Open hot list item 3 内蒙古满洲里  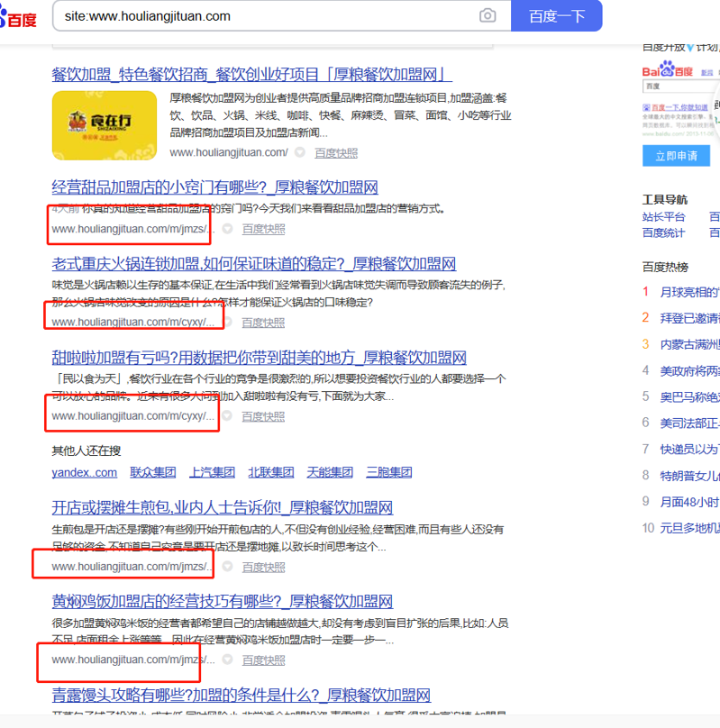pyautogui.click(x=690, y=344)
